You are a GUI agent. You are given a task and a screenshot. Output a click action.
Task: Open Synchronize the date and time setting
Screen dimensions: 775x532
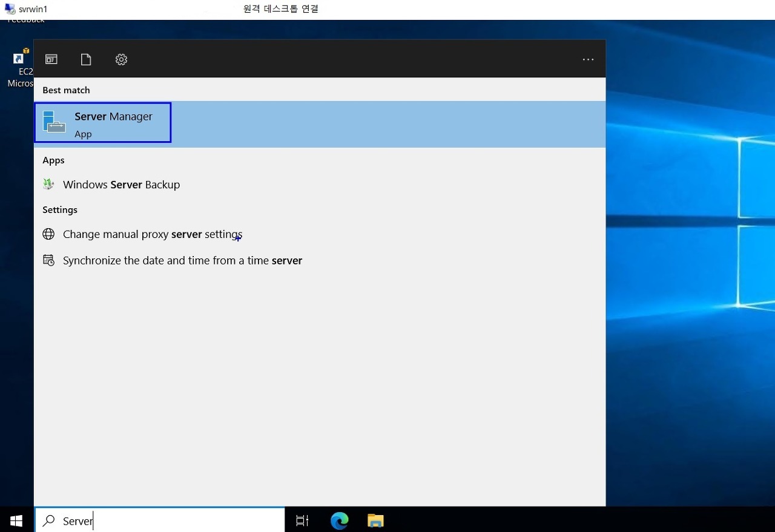(x=320, y=261)
